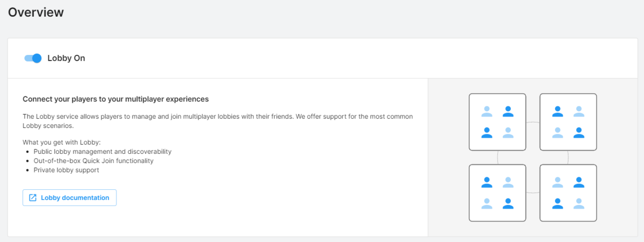This screenshot has height=242, width=644.
Task: Turn off the Lobby toggle switch
Action: (x=33, y=58)
